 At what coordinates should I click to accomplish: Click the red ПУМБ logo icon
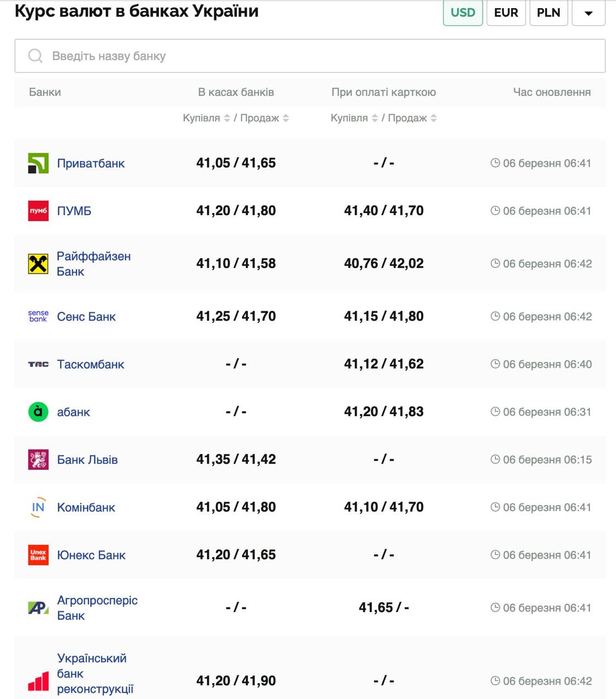point(38,211)
